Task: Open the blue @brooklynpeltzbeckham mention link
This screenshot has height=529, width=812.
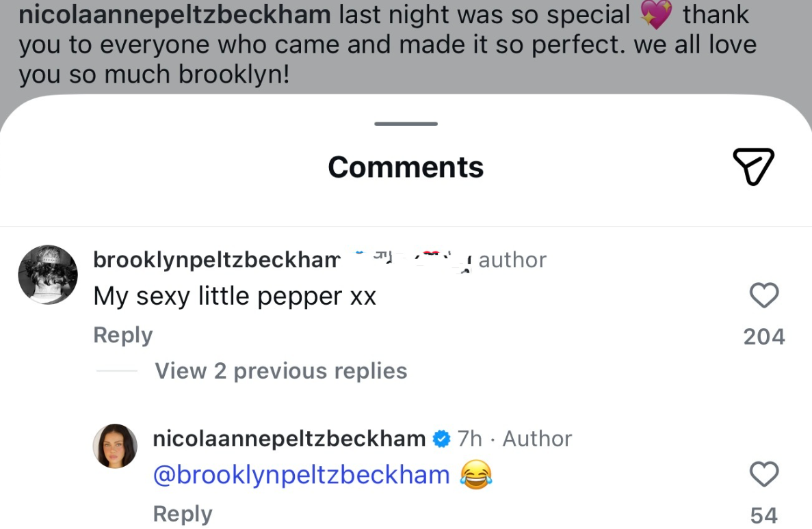Action: [x=302, y=474]
